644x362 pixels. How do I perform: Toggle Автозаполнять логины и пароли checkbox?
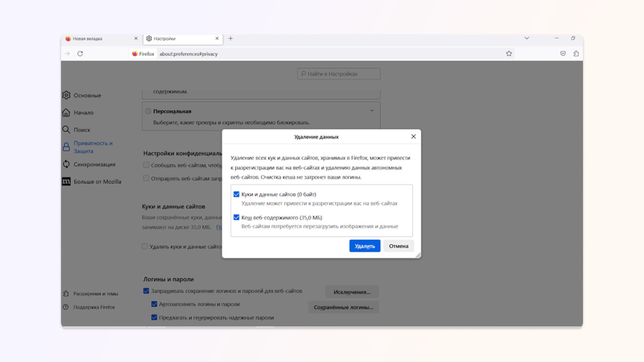pyautogui.click(x=154, y=304)
